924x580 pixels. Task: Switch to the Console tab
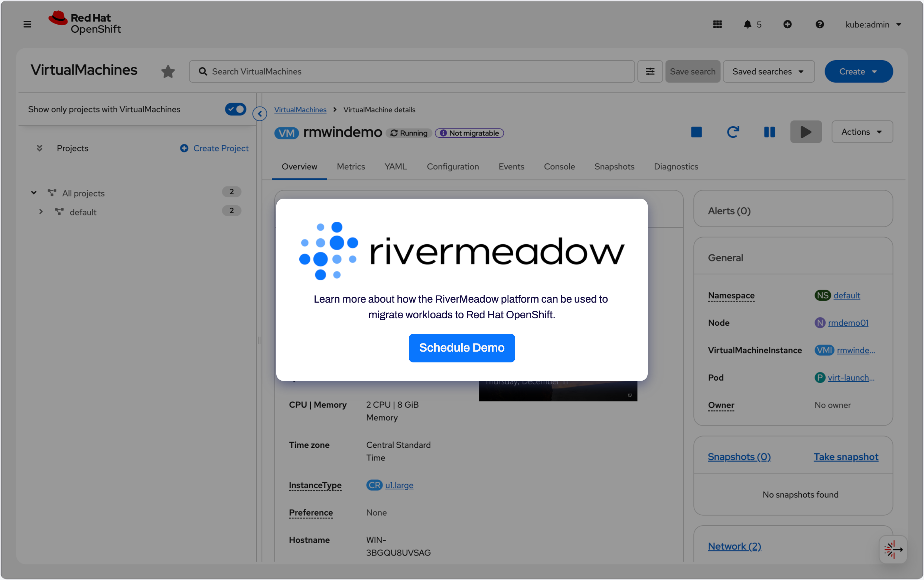tap(559, 166)
